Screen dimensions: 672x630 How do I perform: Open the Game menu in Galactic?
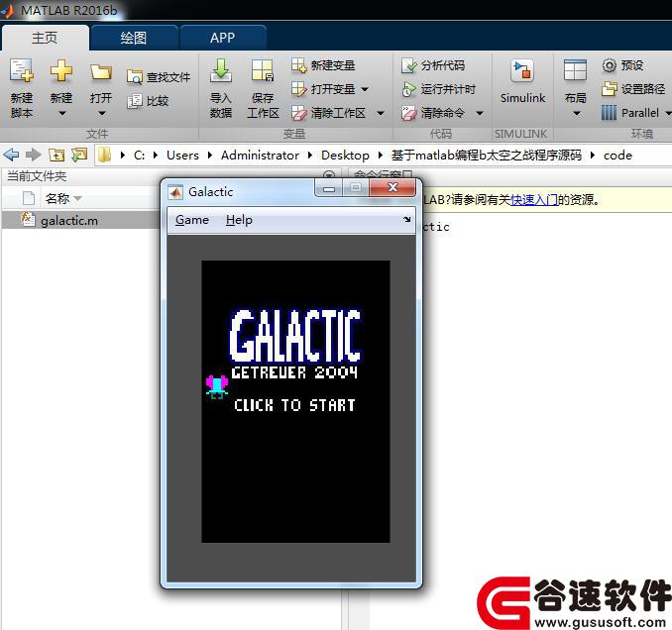tap(192, 220)
